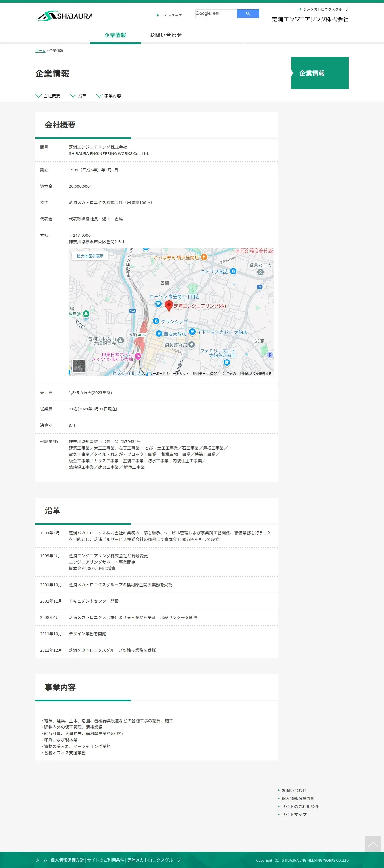Open the 利用規約 link on map
The height and width of the screenshot is (868, 384).
[229, 373]
